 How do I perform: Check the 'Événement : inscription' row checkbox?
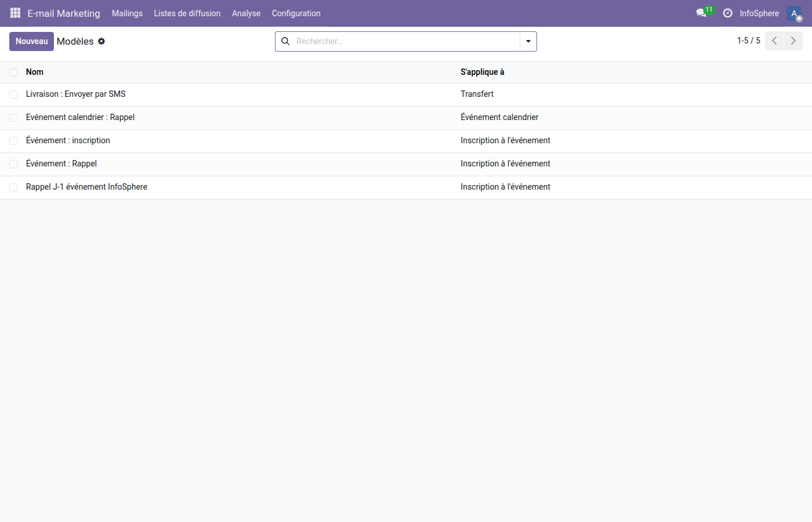pyautogui.click(x=13, y=140)
